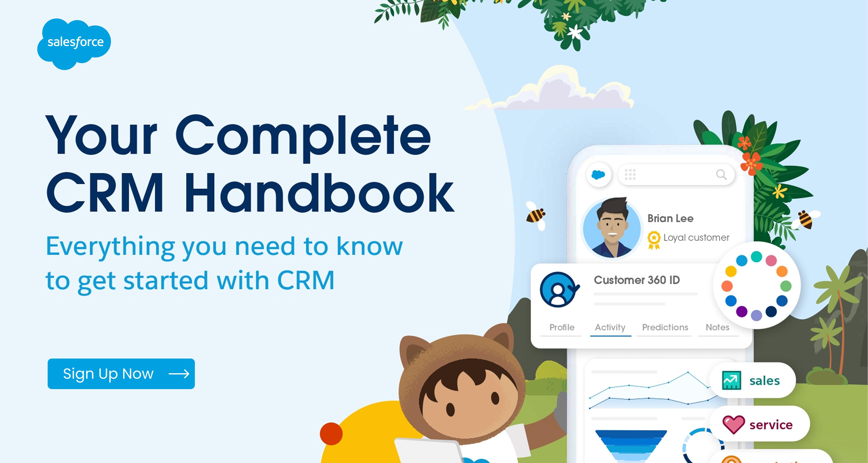Click the sales chart icon

pyautogui.click(x=732, y=381)
